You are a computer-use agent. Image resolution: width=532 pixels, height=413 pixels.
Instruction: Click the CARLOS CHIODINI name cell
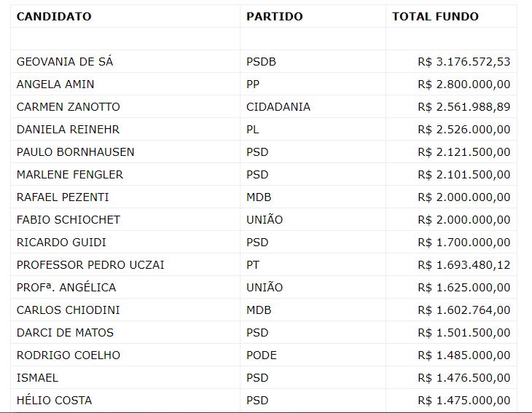69,310
